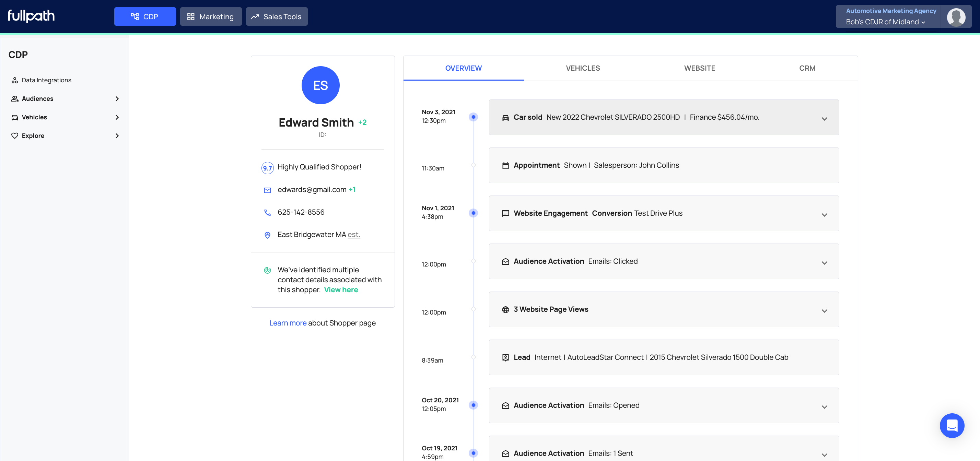Switch to the CRM tab
The image size is (980, 461).
pyautogui.click(x=807, y=68)
